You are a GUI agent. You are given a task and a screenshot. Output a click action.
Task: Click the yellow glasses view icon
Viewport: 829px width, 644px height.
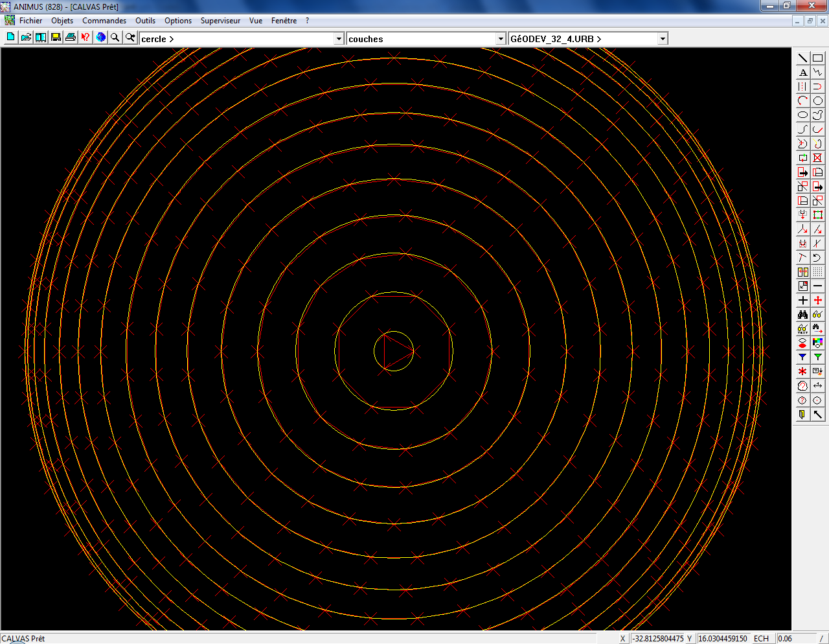click(x=818, y=315)
